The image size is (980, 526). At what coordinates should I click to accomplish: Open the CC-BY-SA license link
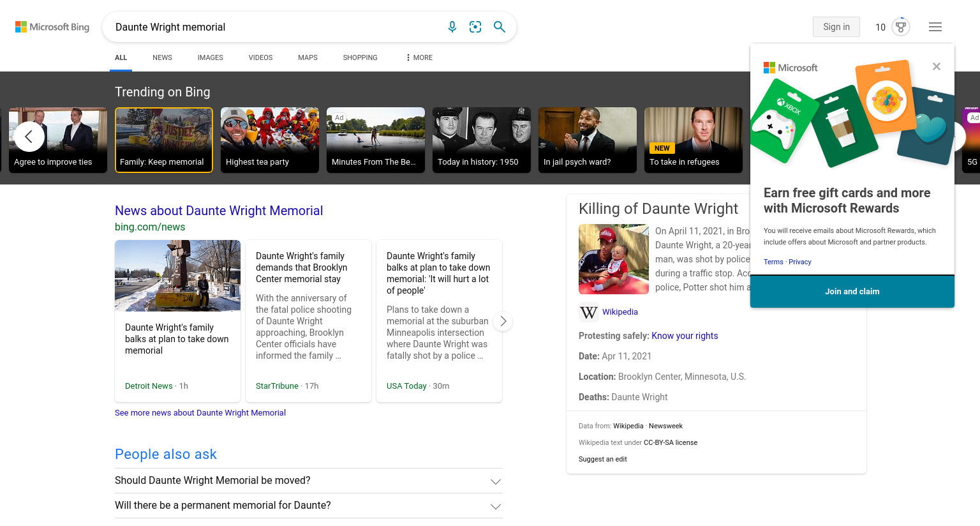[671, 442]
